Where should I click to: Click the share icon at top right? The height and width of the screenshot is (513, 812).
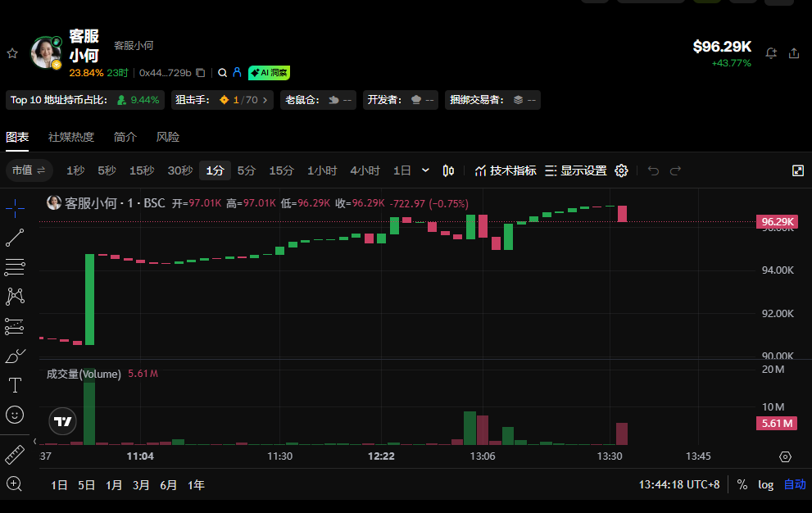(x=794, y=53)
